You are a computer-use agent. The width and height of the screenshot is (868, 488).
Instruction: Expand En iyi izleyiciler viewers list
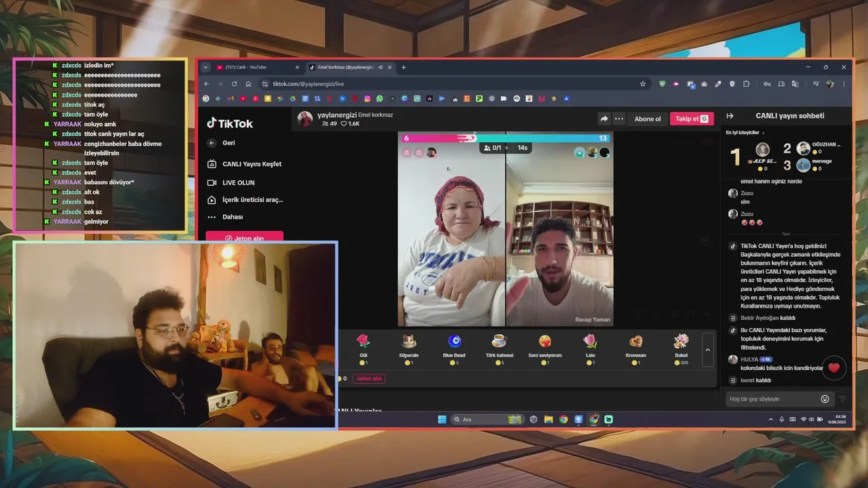(x=745, y=133)
